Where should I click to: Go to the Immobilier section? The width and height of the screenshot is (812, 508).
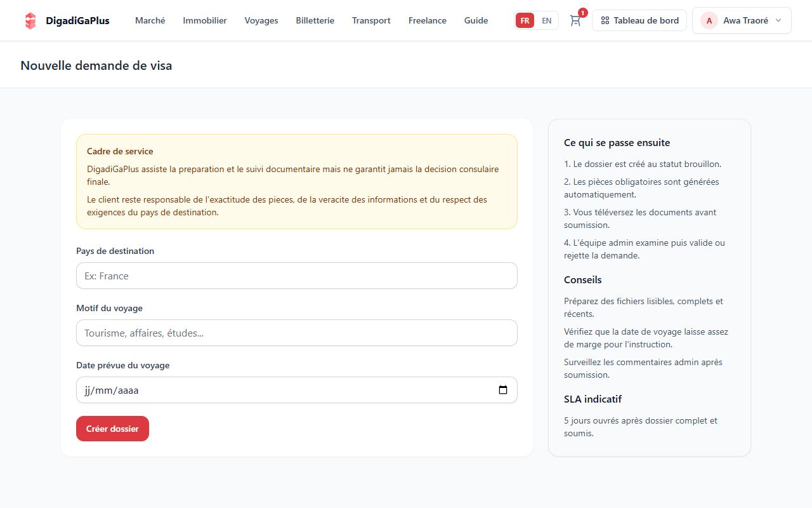205,20
